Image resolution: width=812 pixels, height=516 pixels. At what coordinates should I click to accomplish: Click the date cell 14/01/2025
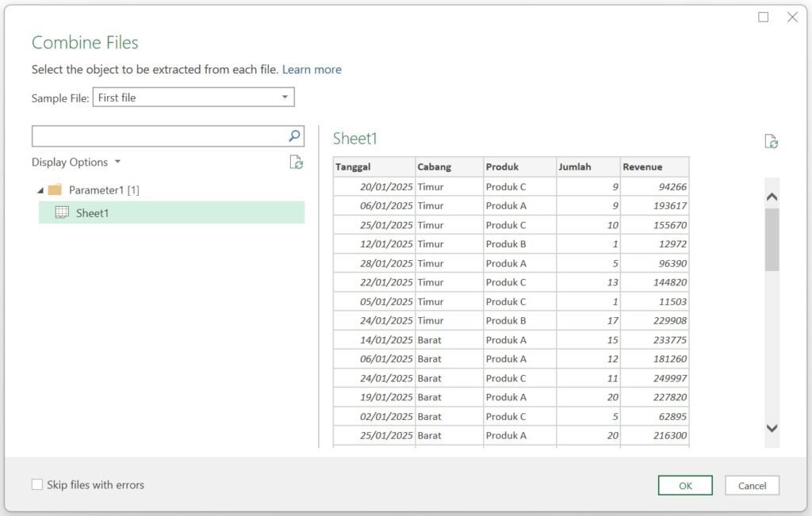[374, 339]
